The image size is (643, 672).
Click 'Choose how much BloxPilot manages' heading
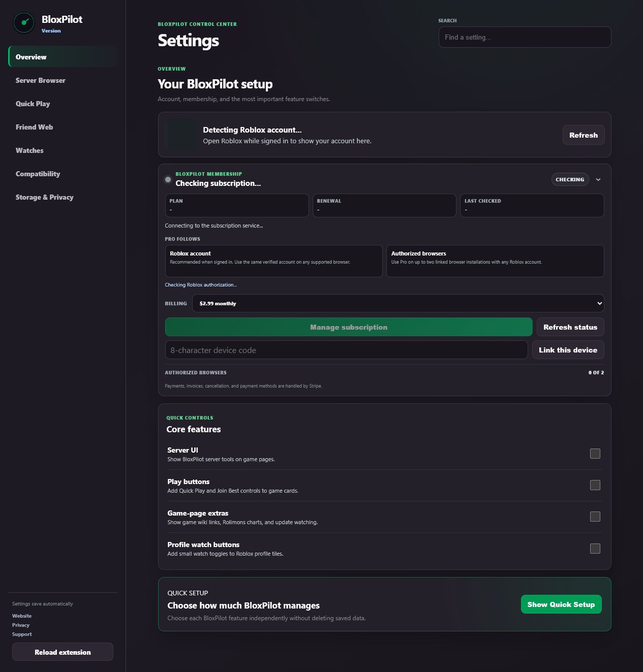click(243, 605)
